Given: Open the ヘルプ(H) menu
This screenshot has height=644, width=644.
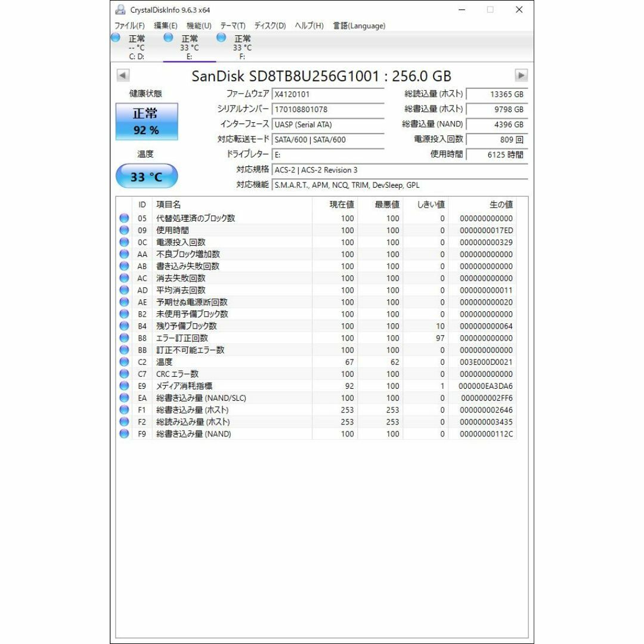Looking at the screenshot, I should (x=309, y=26).
